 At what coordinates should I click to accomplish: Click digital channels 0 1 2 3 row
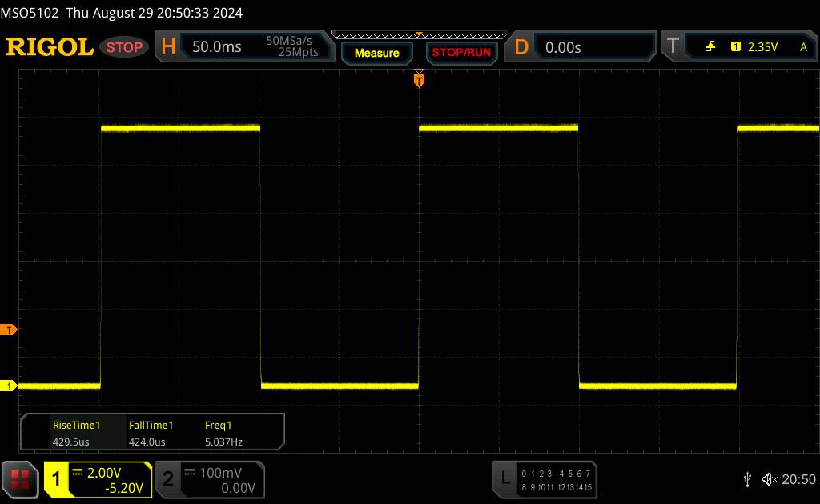coord(536,474)
